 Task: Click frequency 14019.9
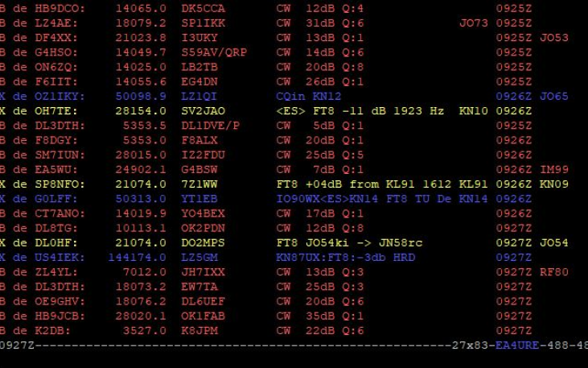coord(141,213)
